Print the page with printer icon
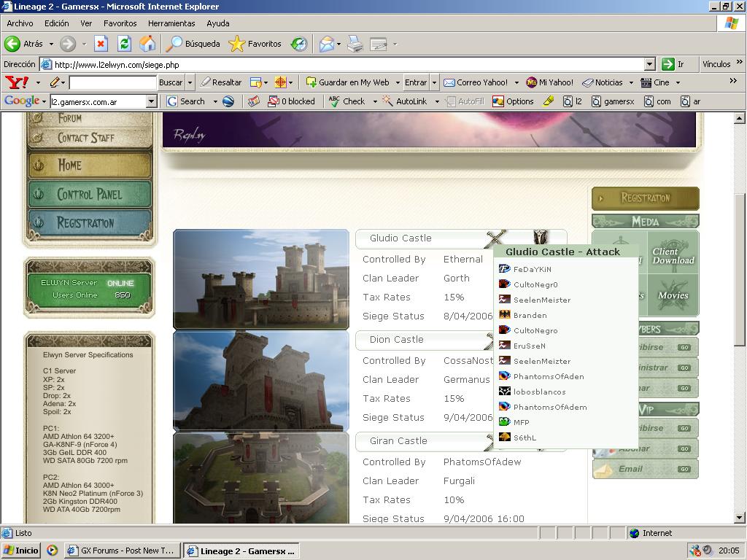Viewport: 747px width, 560px height. pos(355,44)
